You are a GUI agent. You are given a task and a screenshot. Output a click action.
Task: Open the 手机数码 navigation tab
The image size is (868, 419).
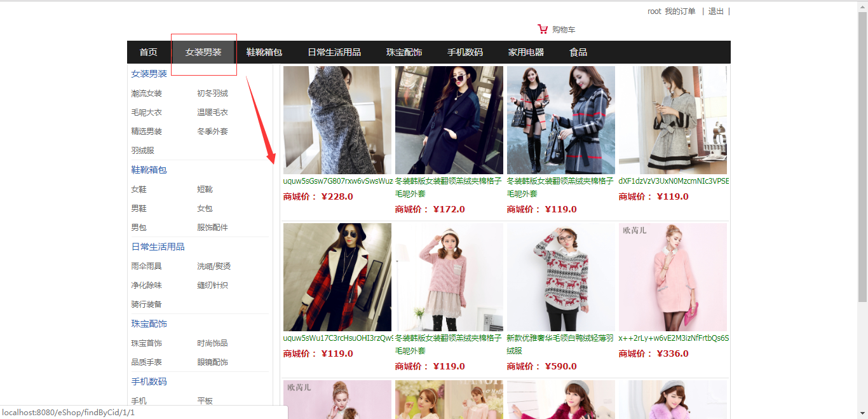(465, 52)
